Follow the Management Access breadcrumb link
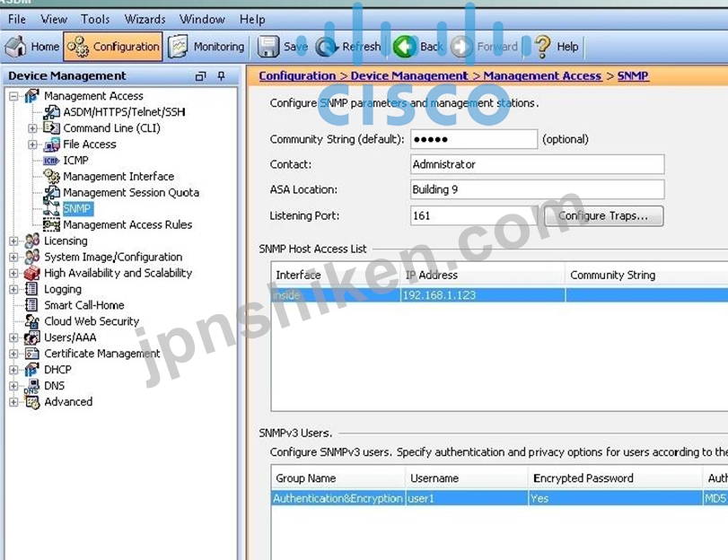This screenshot has width=728, height=560. point(542,75)
